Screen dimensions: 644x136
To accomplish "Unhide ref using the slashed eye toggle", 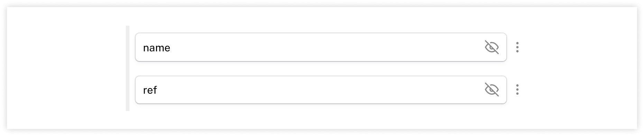I will pyautogui.click(x=491, y=90).
